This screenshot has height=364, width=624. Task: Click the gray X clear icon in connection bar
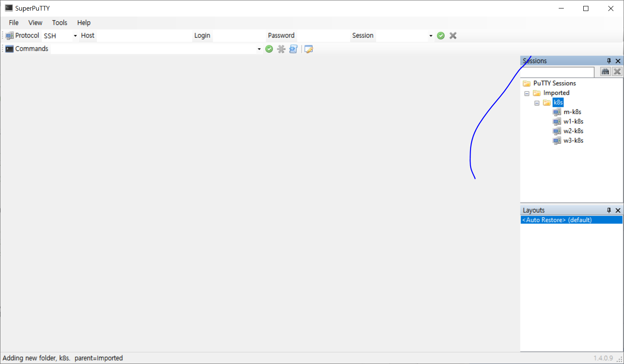[x=453, y=36]
